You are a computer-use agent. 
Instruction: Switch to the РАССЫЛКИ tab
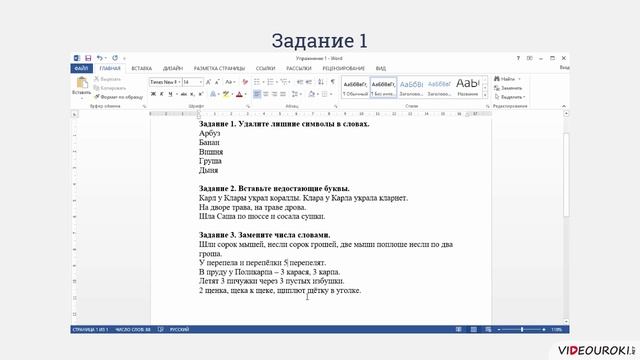tap(299, 68)
